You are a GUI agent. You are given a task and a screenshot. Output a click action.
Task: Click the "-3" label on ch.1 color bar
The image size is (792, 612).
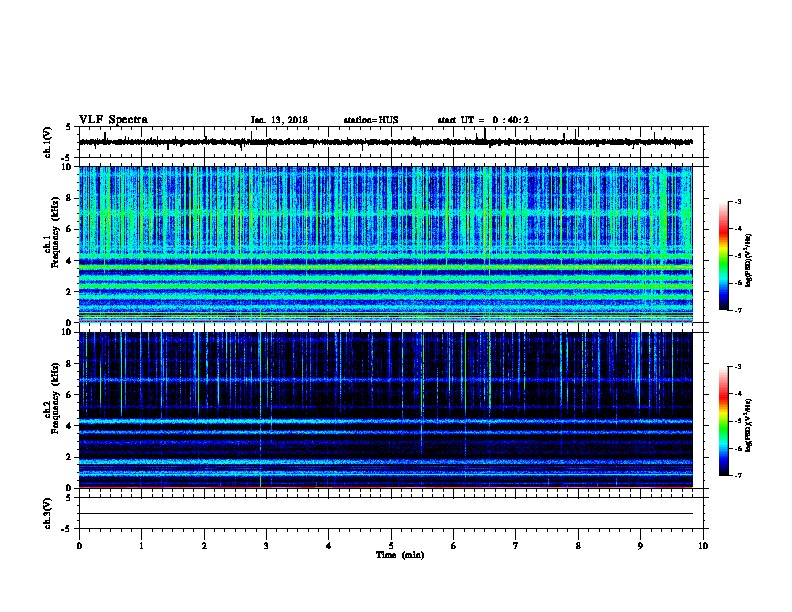[x=737, y=201]
